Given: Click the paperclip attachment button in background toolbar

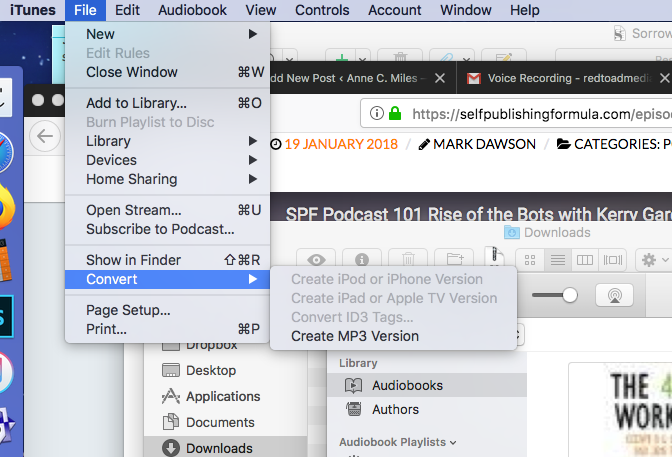Looking at the screenshot, I should [447, 57].
